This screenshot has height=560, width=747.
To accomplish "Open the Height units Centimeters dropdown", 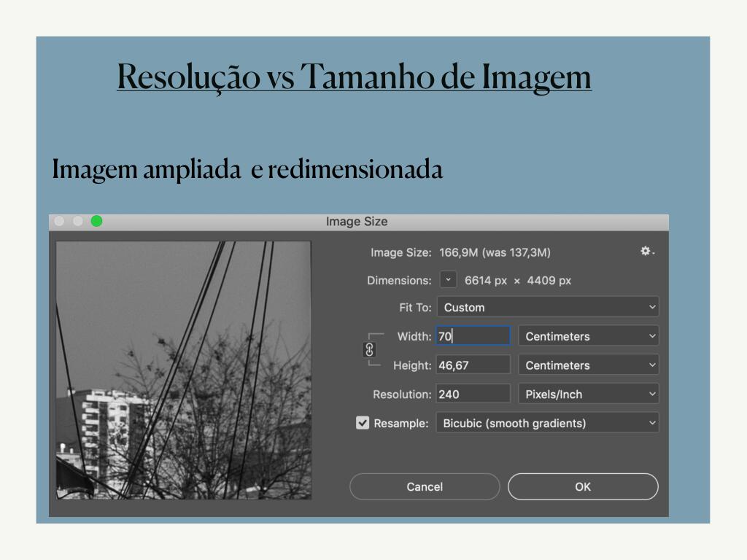I will [x=588, y=365].
